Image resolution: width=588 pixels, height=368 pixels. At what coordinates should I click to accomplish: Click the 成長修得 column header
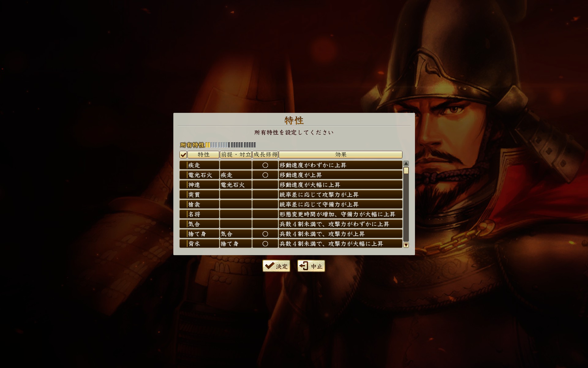[x=265, y=154]
